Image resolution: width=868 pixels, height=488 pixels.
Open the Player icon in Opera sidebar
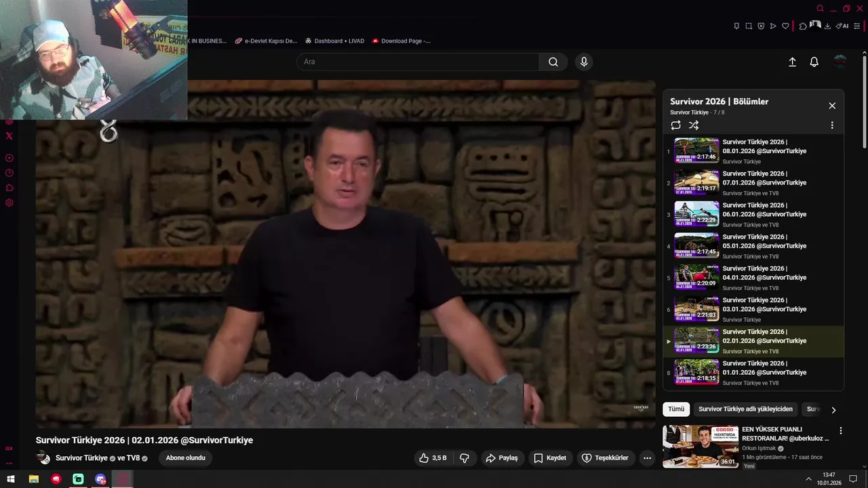(x=9, y=158)
